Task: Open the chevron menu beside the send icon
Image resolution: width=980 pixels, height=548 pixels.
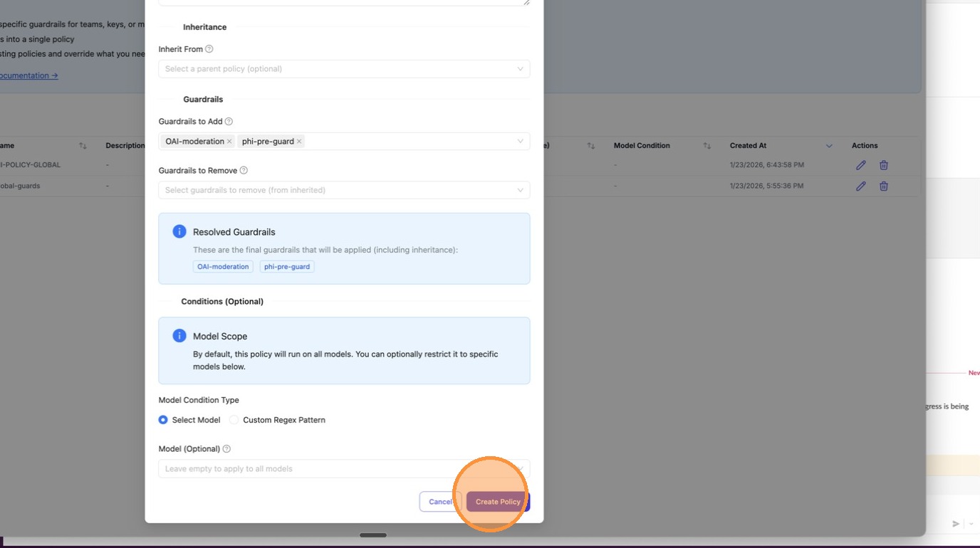Action: [x=971, y=524]
